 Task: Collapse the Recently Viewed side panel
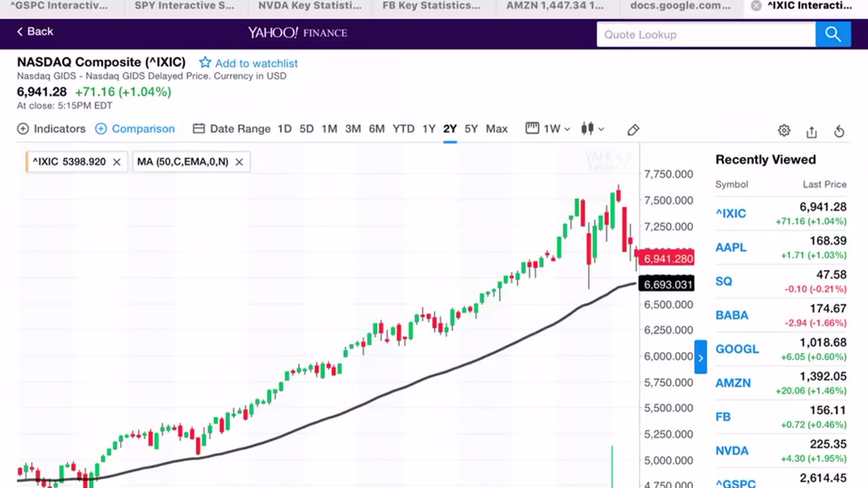coord(701,357)
